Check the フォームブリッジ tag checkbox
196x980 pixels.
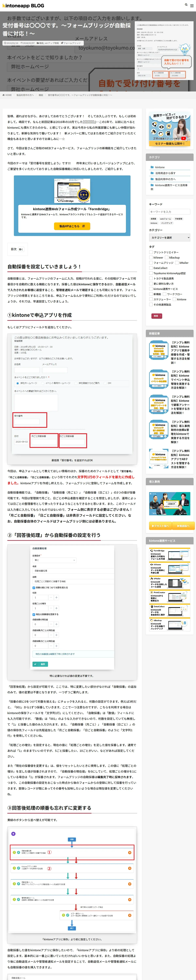(x=151, y=263)
